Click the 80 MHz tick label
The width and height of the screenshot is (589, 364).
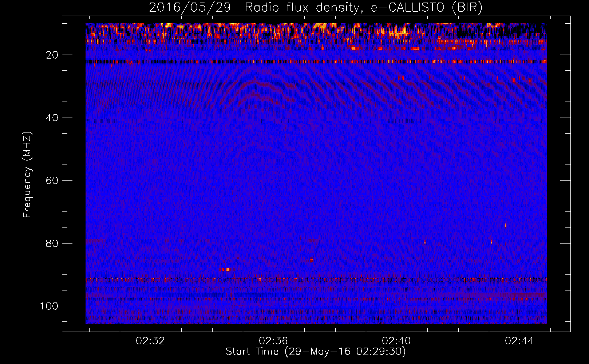(52, 243)
